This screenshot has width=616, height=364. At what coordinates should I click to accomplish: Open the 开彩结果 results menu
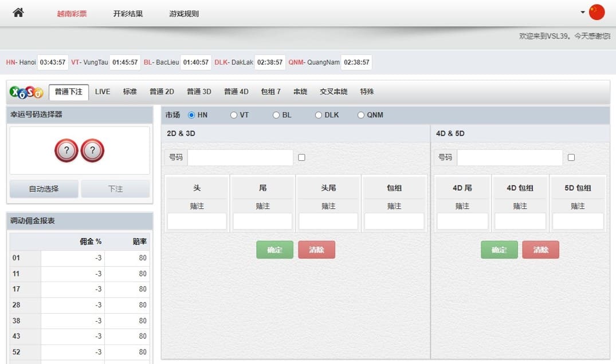point(128,14)
